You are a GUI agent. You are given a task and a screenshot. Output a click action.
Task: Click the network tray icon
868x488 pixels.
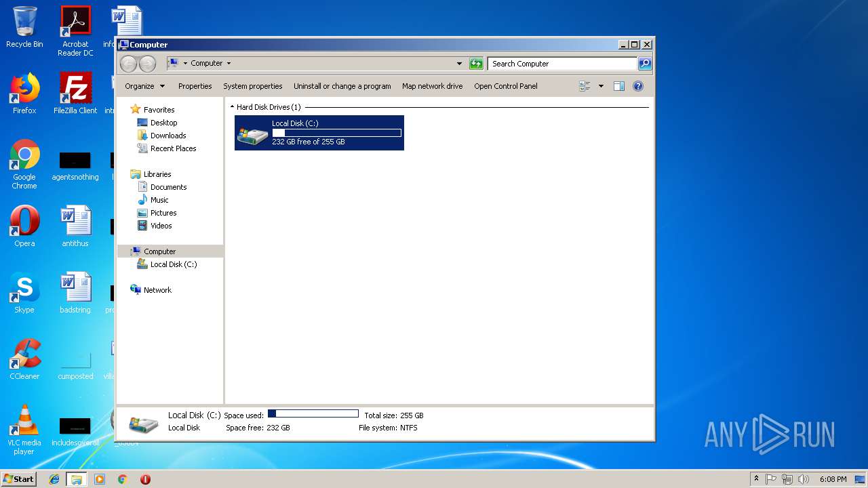coord(787,479)
